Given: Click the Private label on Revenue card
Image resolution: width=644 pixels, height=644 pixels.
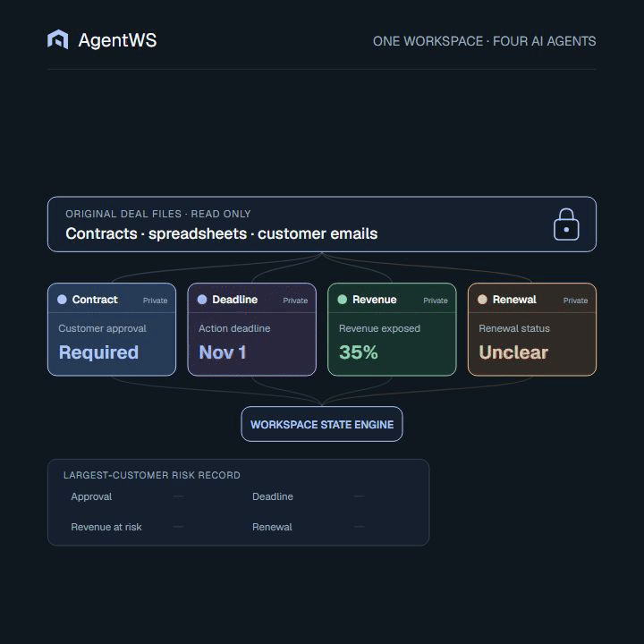Looking at the screenshot, I should click(x=436, y=301).
